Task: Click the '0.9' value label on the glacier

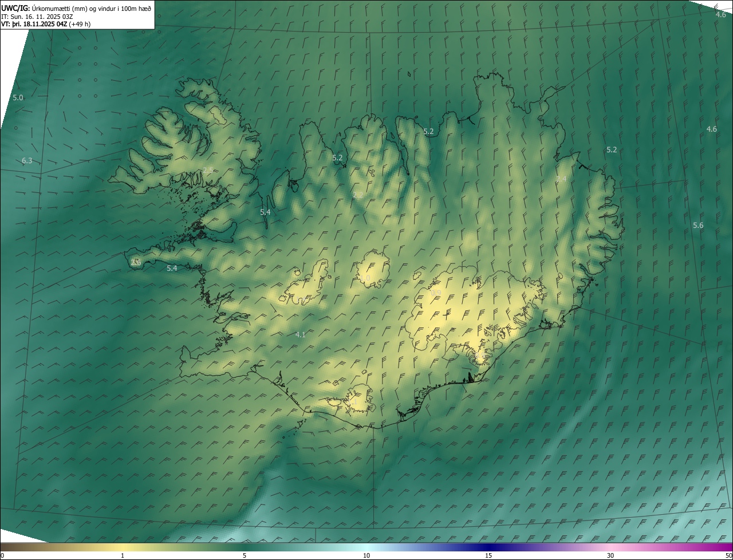Action: pyautogui.click(x=436, y=293)
